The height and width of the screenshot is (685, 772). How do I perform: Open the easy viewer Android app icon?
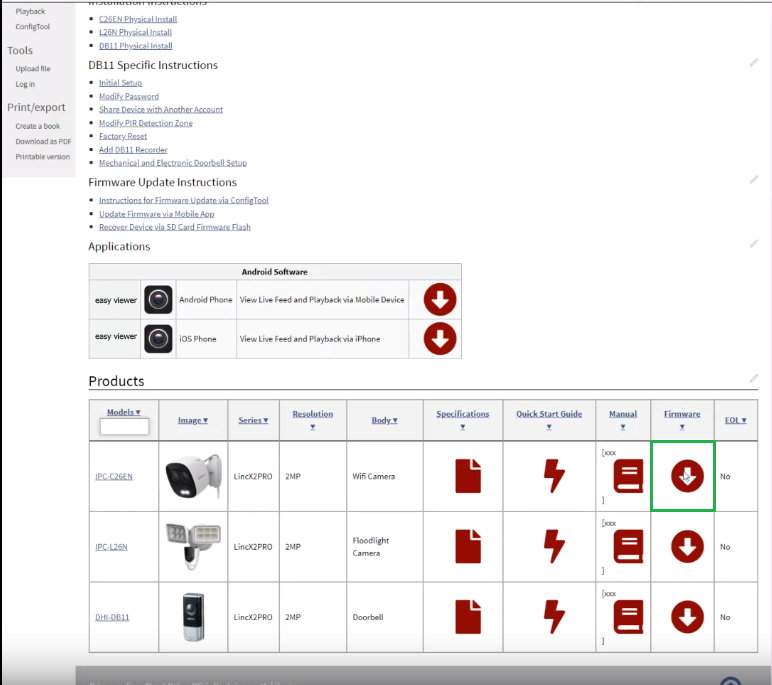158,299
